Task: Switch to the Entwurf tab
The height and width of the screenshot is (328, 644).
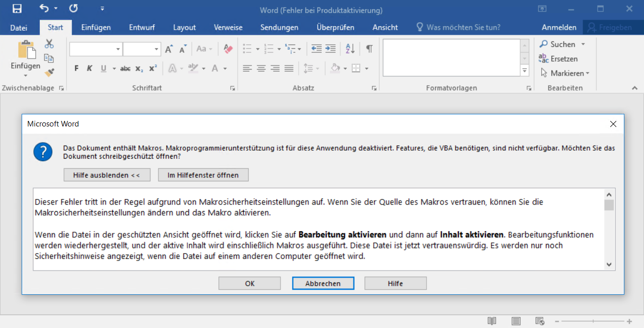Action: 141,27
